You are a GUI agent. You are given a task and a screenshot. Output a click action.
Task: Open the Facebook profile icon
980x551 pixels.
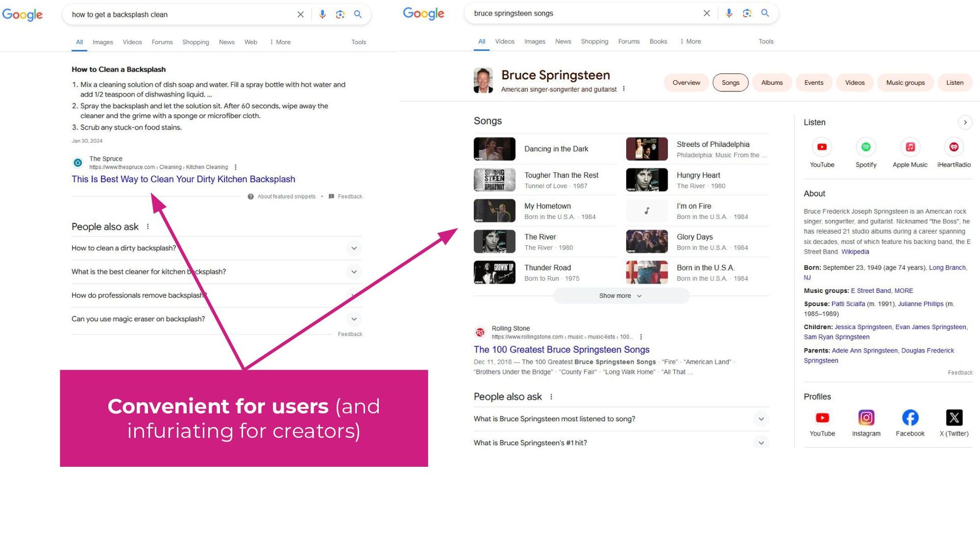pos(910,418)
